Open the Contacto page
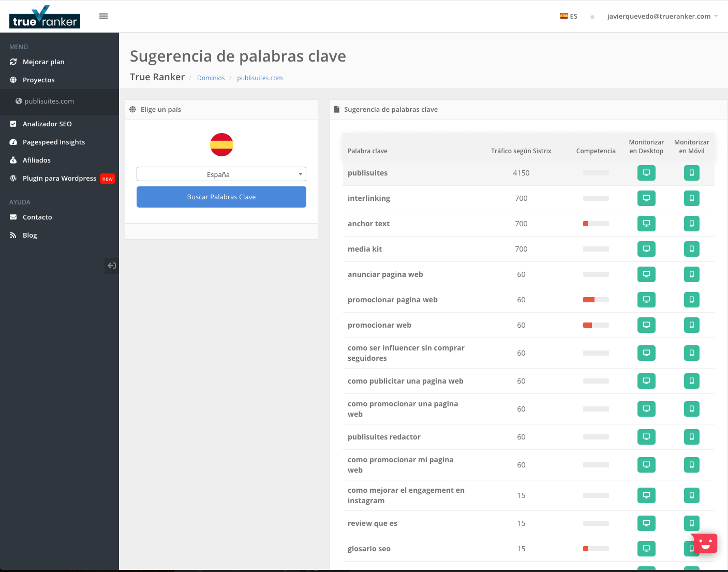 [37, 217]
